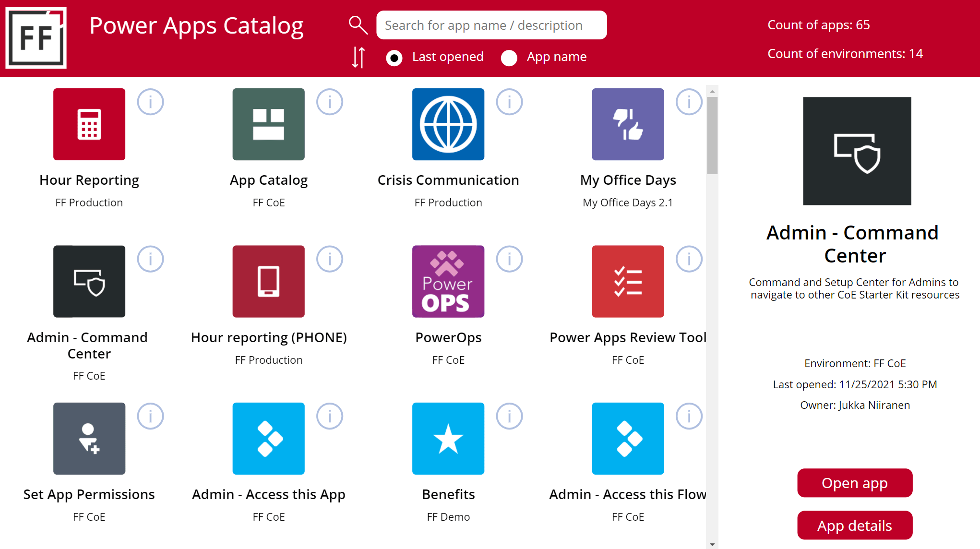980x549 pixels.
Task: Click the gallery scrollbar down arrow
Action: point(712,544)
